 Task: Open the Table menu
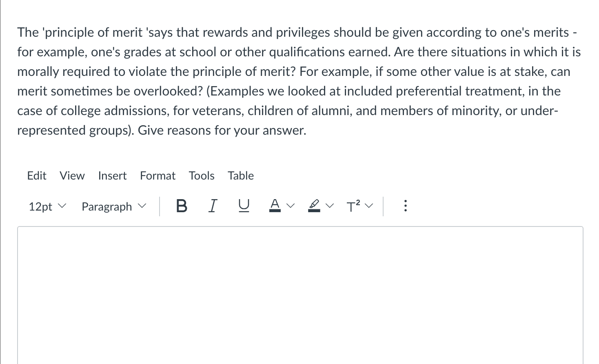click(x=240, y=175)
